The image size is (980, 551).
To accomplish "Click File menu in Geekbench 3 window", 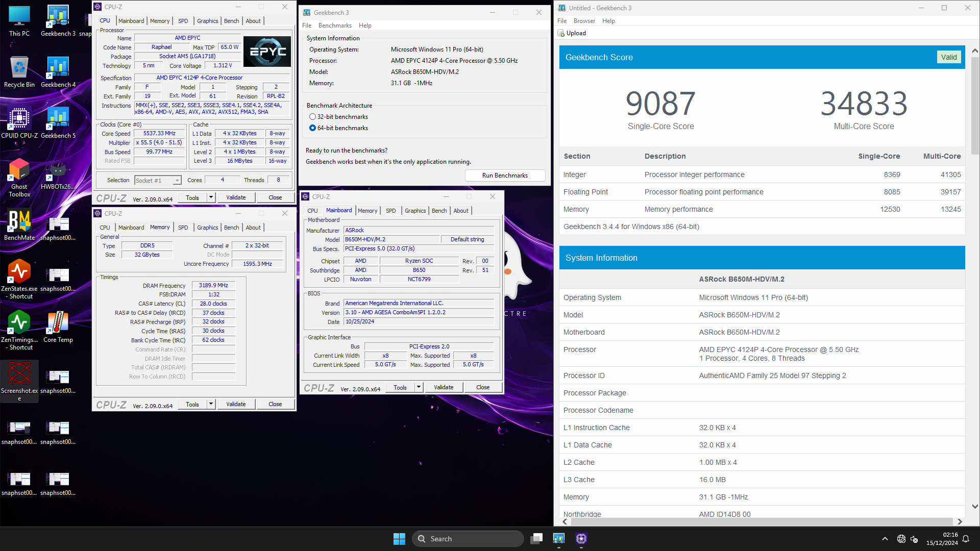I will (x=307, y=26).
